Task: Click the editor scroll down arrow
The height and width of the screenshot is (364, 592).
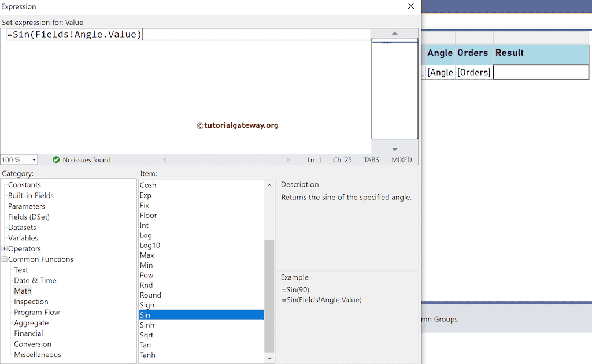Action: coord(394,150)
